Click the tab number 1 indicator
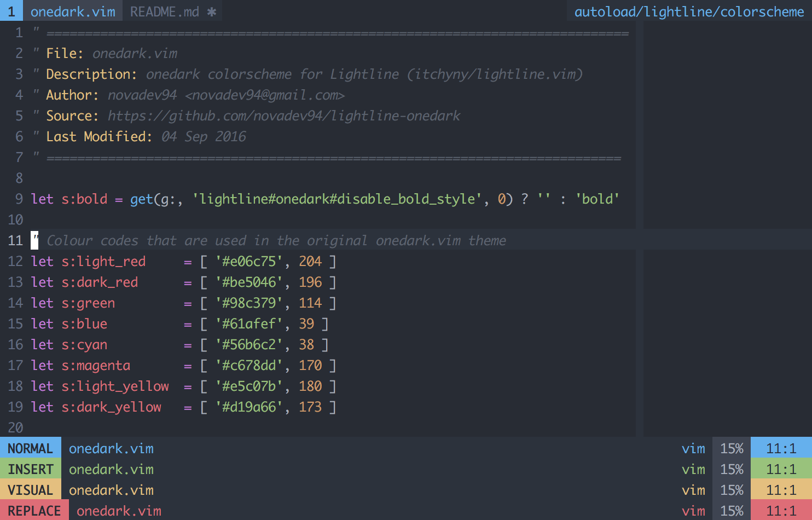 [x=11, y=11]
